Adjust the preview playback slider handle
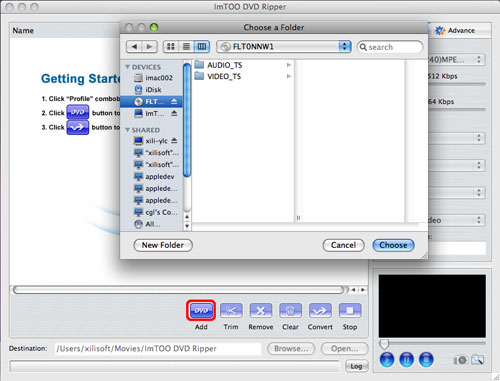Viewport: 500px width, 381px height. click(x=384, y=344)
